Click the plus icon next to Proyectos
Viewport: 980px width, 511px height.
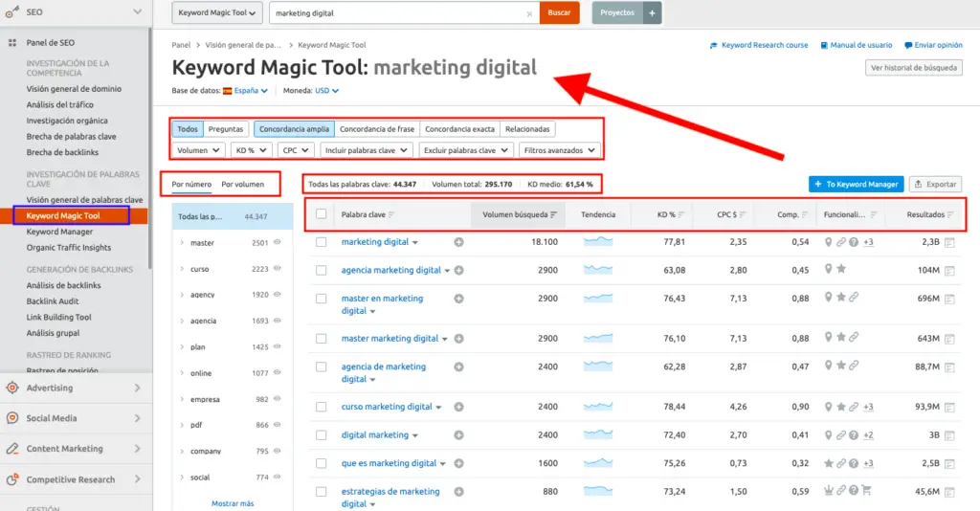pyautogui.click(x=652, y=13)
